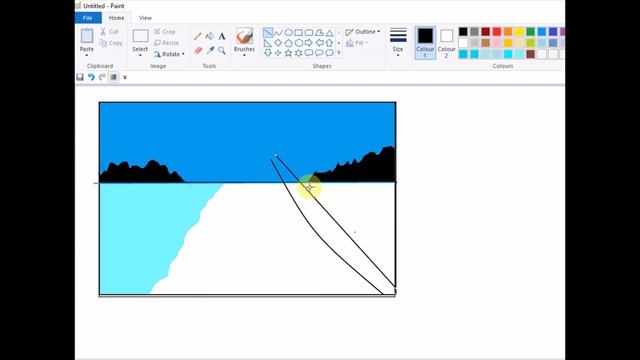640x360 pixels.
Task: Switch to the Home tab
Action: click(116, 18)
